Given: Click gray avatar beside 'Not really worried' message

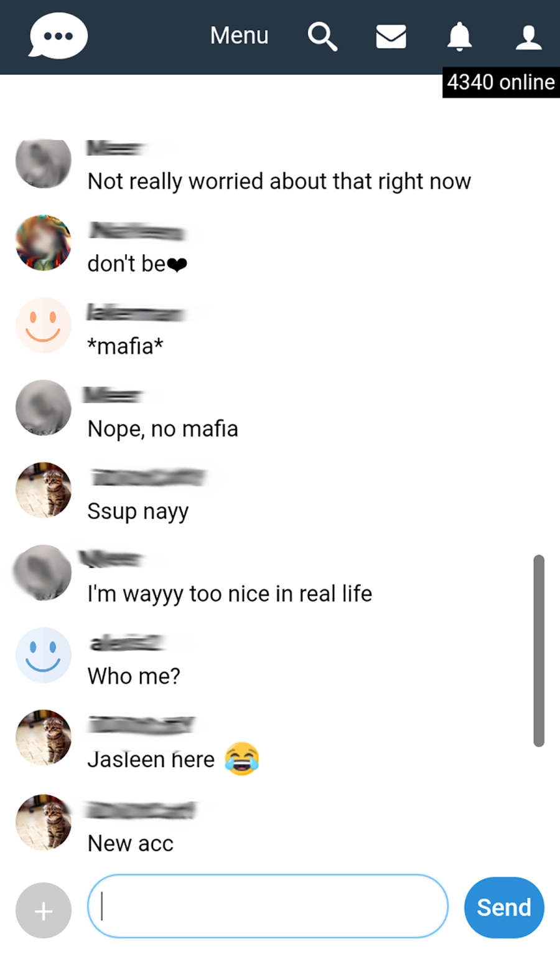Looking at the screenshot, I should (44, 163).
